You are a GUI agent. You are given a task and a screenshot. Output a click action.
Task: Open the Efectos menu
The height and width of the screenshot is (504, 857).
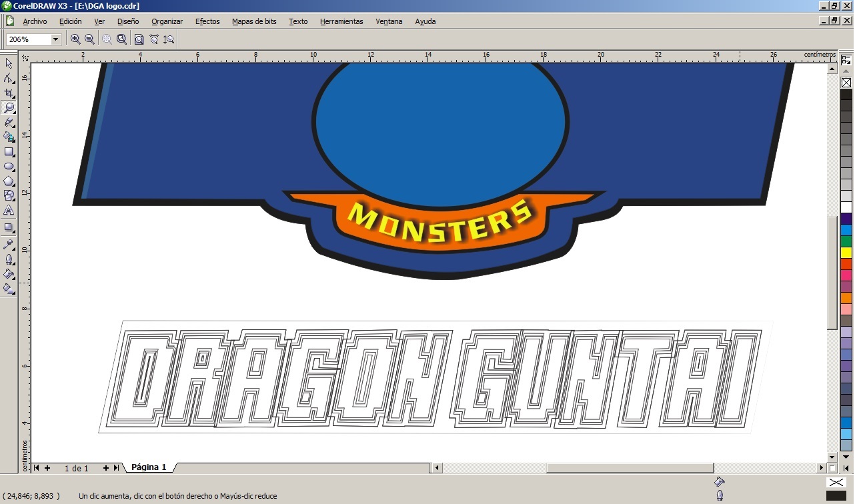point(207,21)
